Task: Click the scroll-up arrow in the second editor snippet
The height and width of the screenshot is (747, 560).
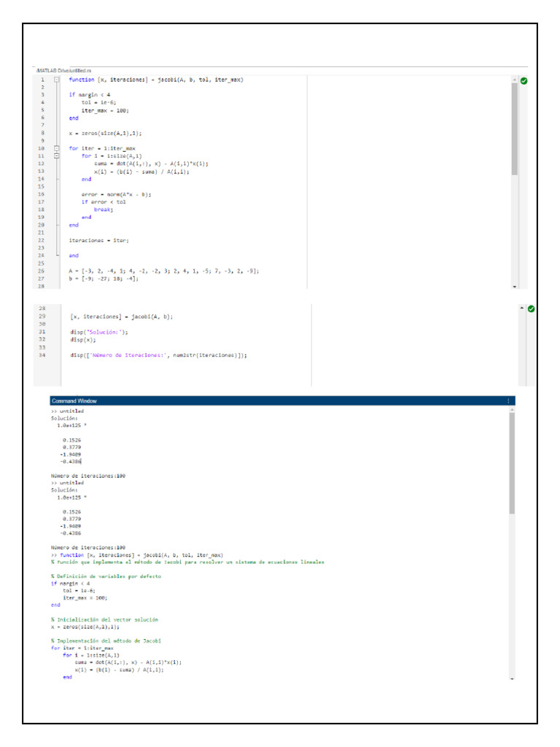Action: 521,308
